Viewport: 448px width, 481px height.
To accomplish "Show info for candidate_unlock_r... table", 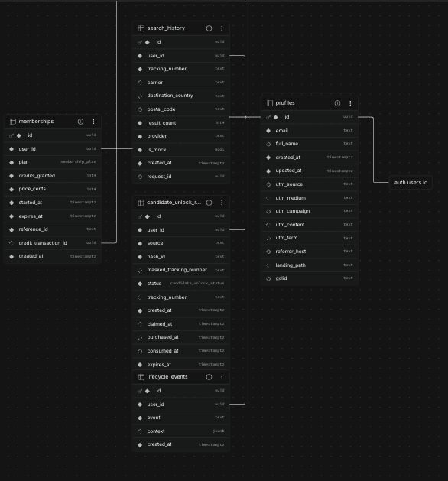I will tap(209, 203).
